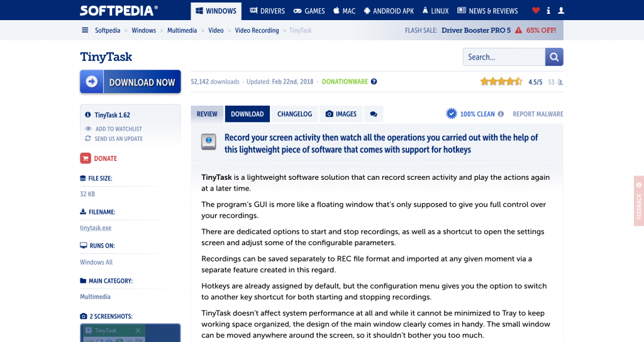The image size is (644, 342).
Task: Open the Drivers section
Action: click(x=267, y=11)
